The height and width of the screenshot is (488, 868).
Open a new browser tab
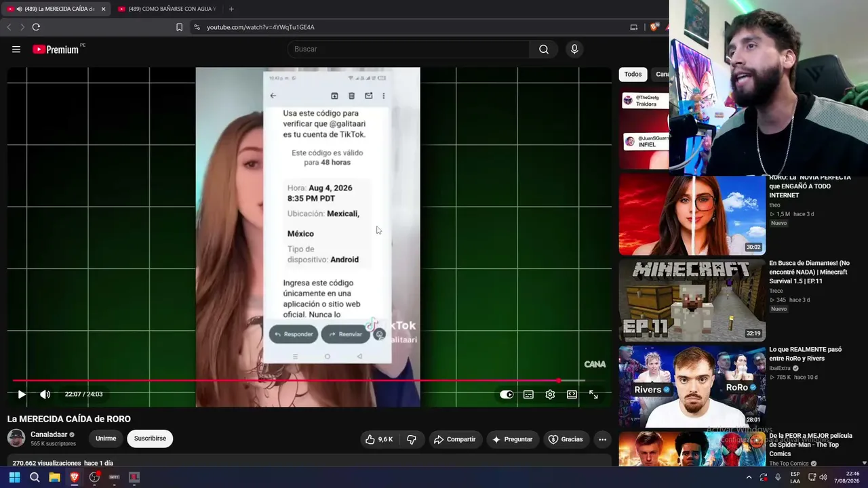[x=231, y=9]
